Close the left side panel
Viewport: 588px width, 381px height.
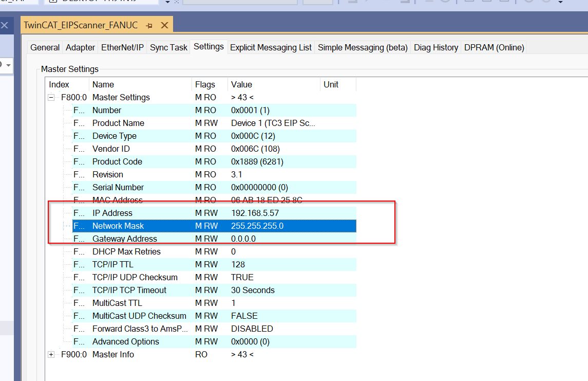[5, 26]
